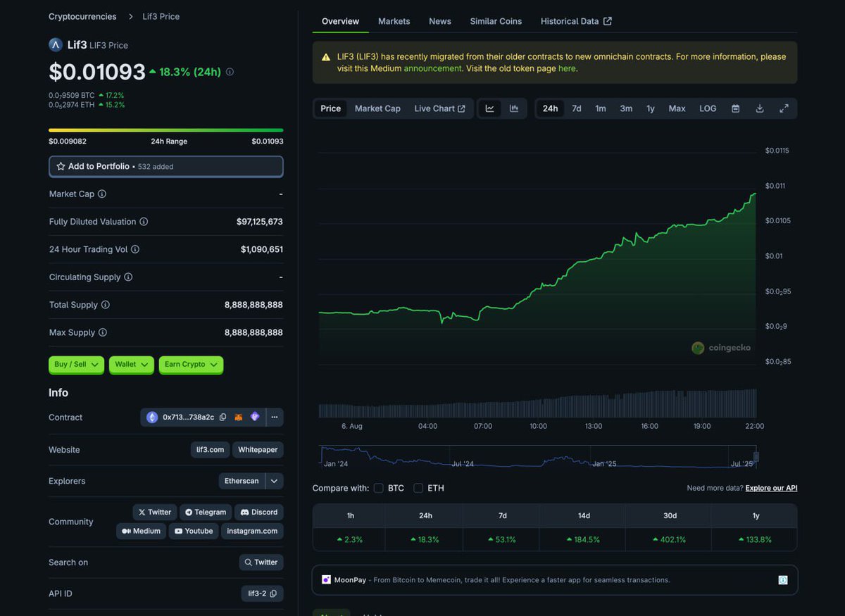Enable the ETH compare checkbox

418,488
